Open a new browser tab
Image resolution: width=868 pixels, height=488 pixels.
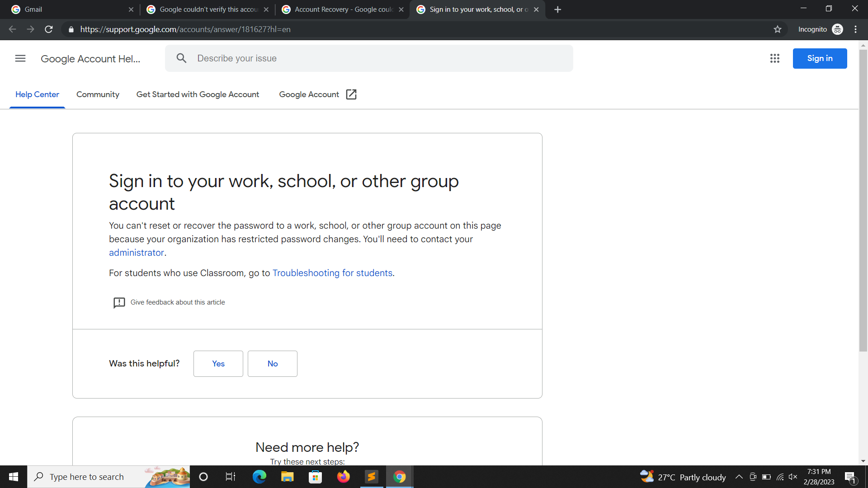tap(557, 9)
